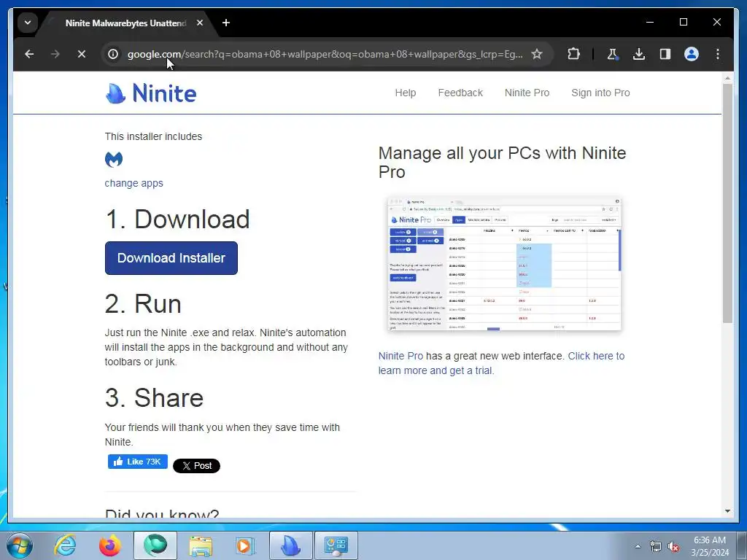Open the Windows Start button
This screenshot has height=560, width=747.
[x=20, y=545]
